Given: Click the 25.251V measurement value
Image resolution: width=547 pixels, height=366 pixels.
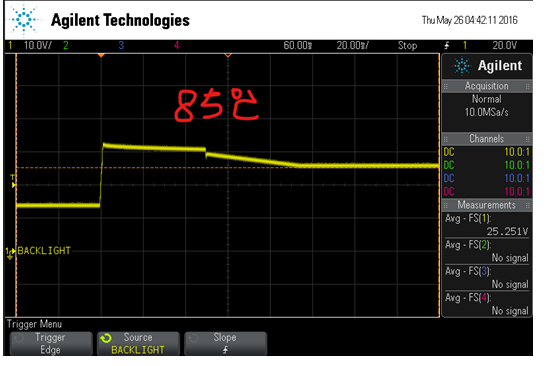Looking at the screenshot, I should pyautogui.click(x=508, y=231).
